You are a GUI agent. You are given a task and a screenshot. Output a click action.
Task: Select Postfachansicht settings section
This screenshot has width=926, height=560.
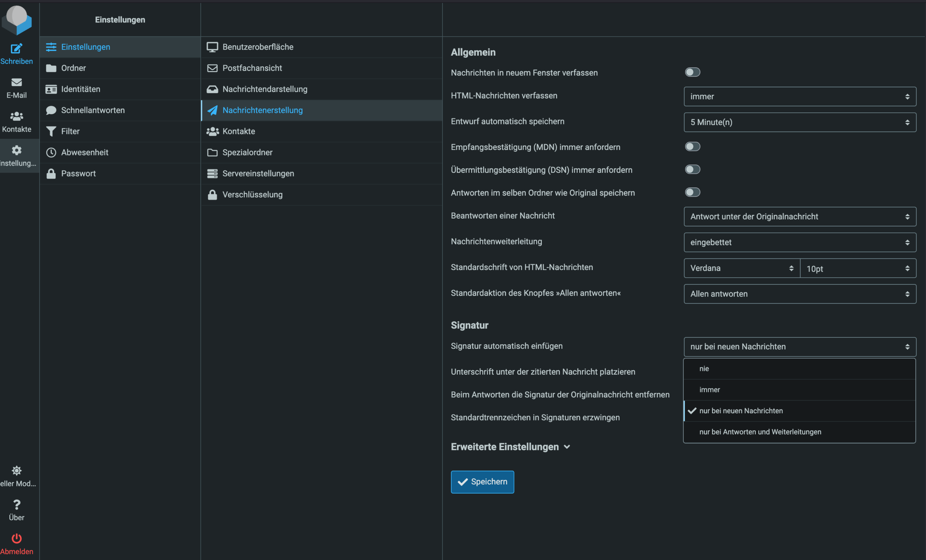(x=252, y=68)
